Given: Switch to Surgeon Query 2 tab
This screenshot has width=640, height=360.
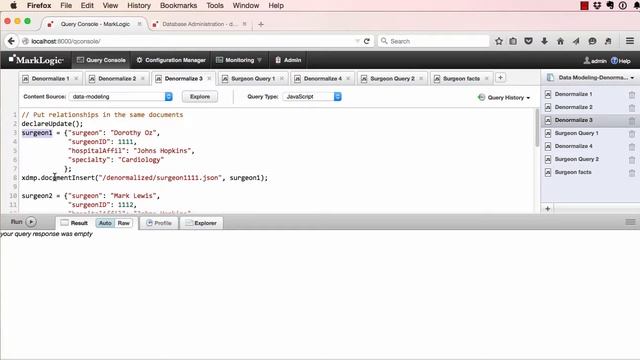Looking at the screenshot, I should tap(392, 78).
